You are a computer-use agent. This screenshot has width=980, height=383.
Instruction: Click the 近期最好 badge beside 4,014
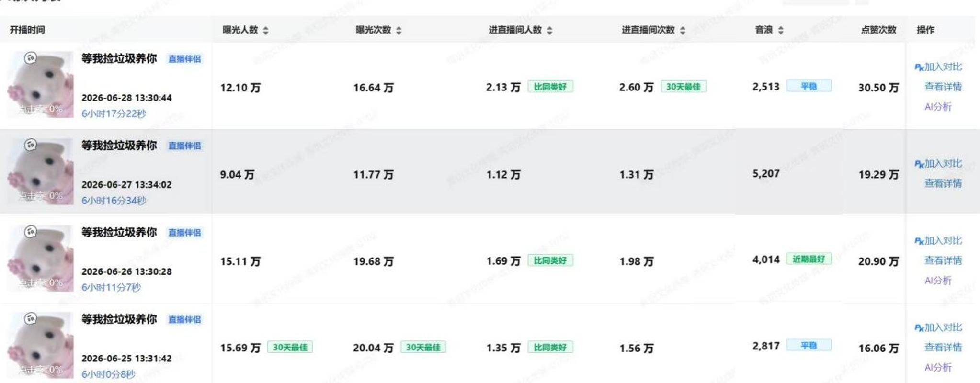click(809, 259)
